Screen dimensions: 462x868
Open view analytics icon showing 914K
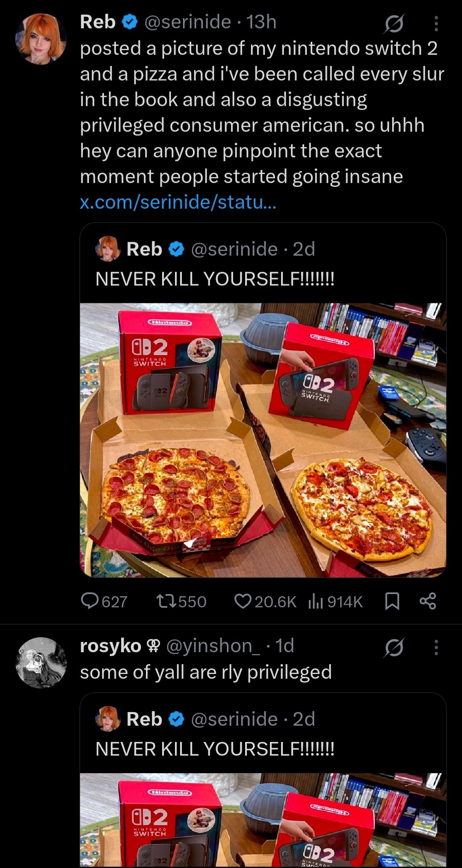[x=316, y=602]
